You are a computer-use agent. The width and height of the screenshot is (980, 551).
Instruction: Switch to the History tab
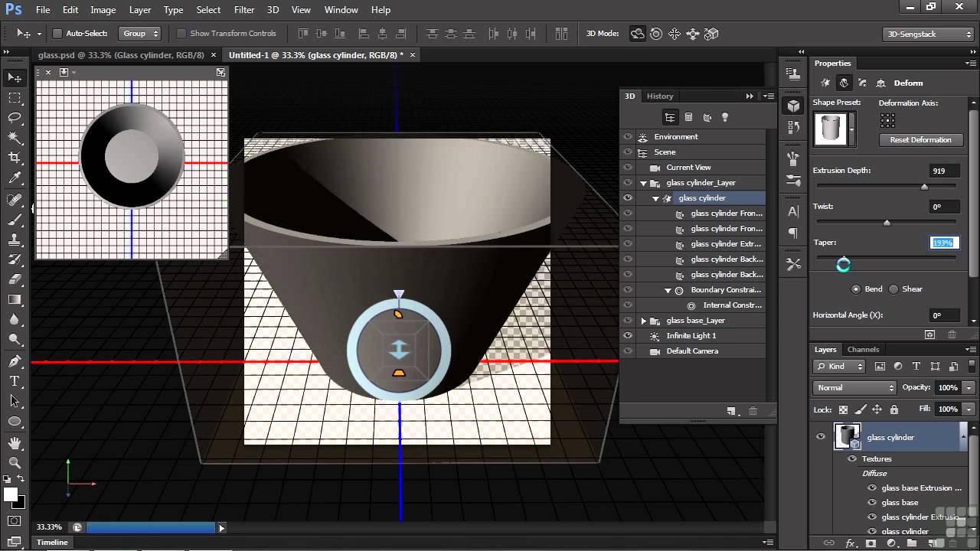pyautogui.click(x=659, y=96)
